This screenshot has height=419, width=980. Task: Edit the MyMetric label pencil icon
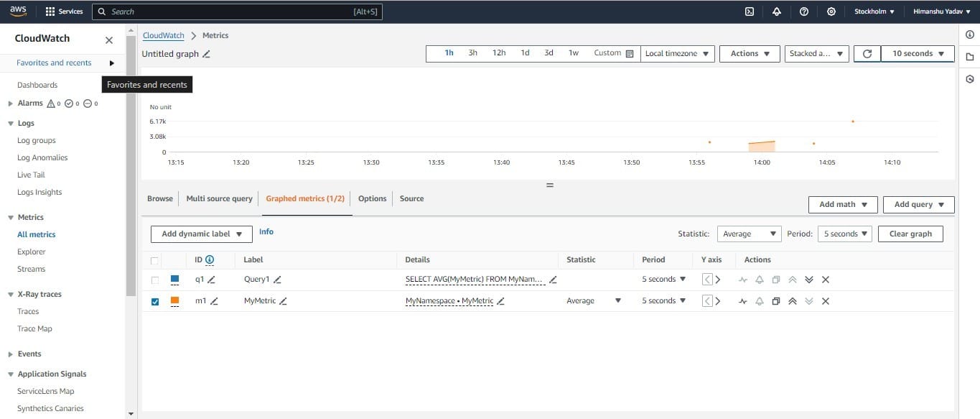283,301
